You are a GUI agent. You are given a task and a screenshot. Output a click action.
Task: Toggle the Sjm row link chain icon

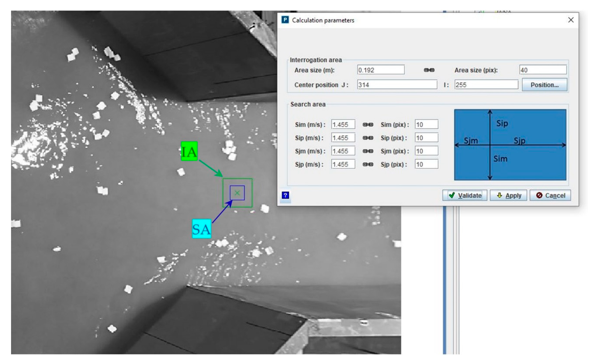(368, 151)
